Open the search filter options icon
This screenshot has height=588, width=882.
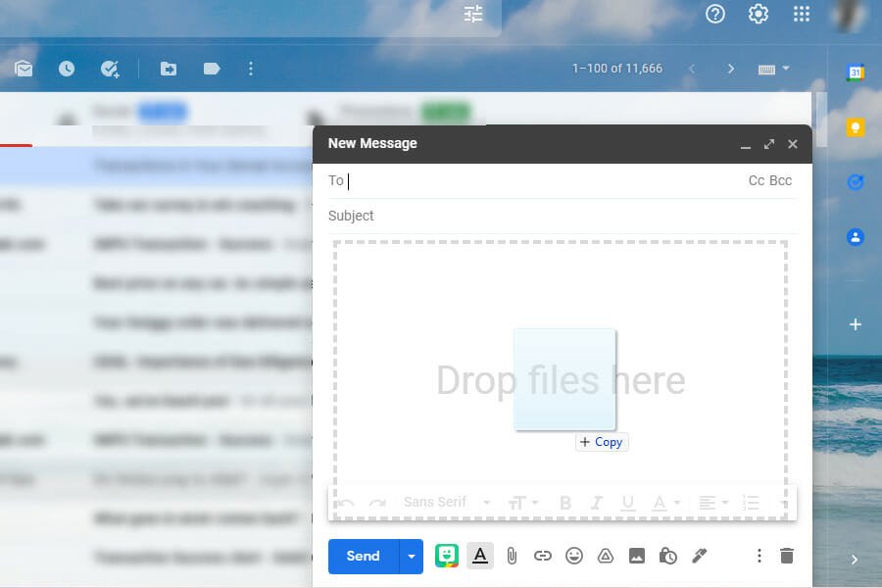[473, 14]
